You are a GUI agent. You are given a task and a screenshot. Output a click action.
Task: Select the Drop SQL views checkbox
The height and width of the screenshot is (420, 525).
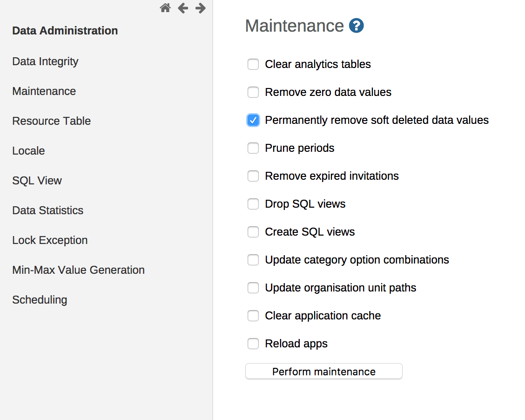point(253,204)
